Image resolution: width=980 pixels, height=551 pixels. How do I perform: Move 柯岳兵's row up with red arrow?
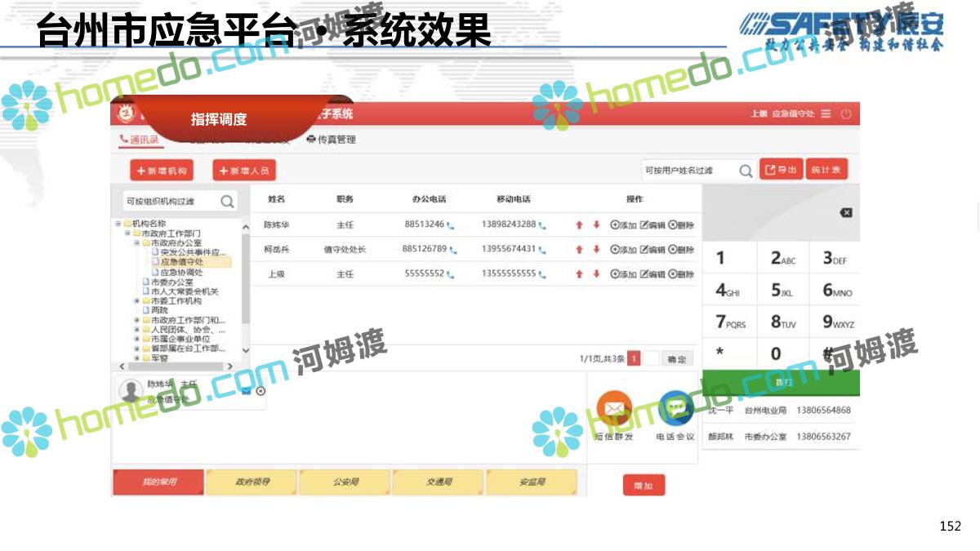click(x=579, y=250)
